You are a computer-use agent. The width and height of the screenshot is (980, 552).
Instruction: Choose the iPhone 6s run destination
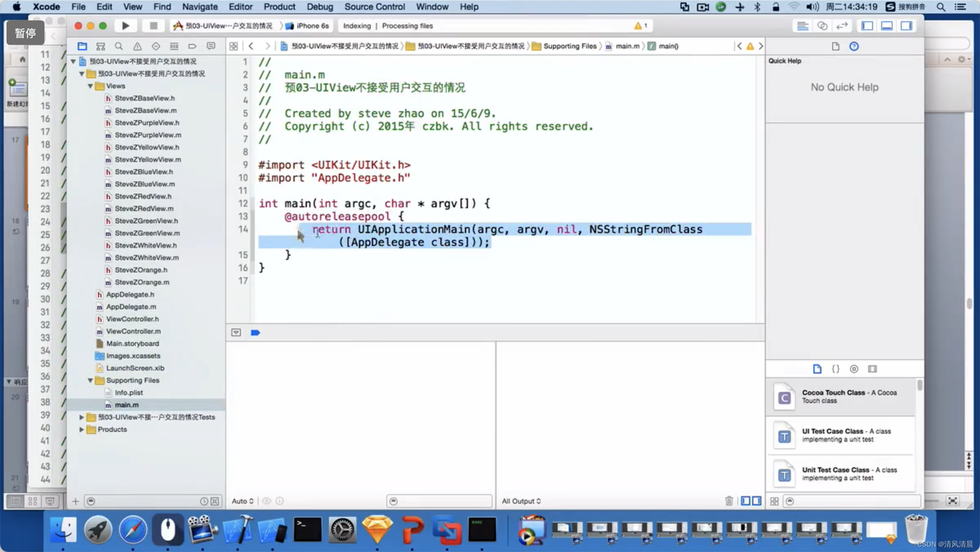[308, 26]
